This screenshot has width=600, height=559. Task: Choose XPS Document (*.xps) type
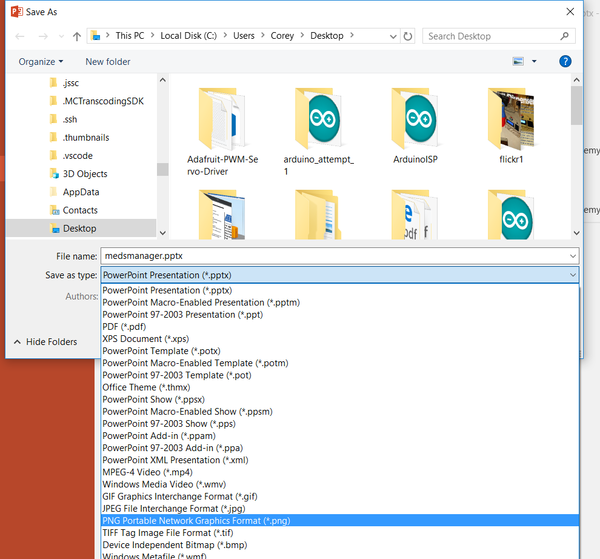pos(340,339)
